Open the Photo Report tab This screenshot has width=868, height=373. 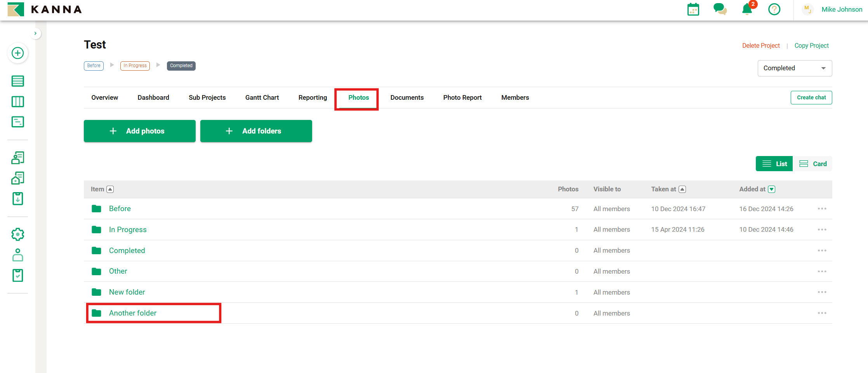point(462,98)
